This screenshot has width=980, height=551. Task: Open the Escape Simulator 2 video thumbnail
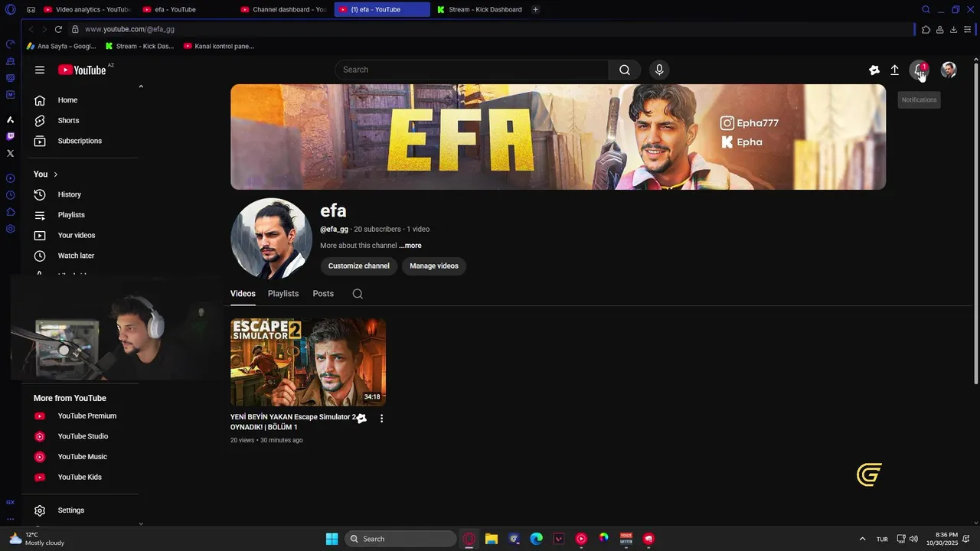pos(308,362)
